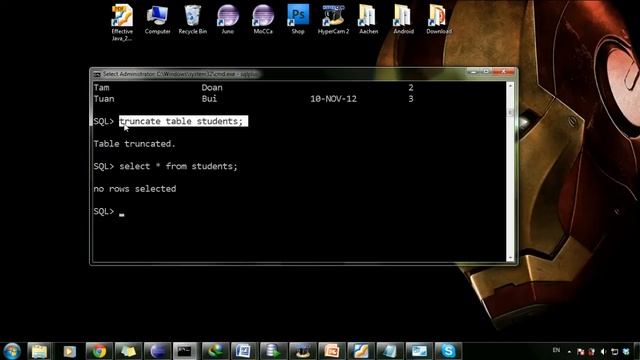640x360 pixels.
Task: Close the command prompt window
Action: tap(504, 72)
